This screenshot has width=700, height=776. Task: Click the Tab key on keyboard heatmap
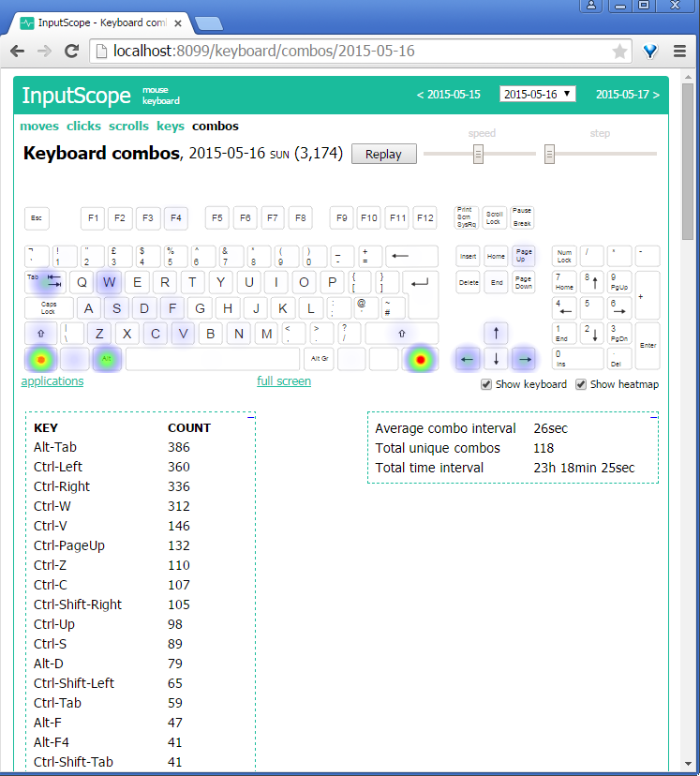(x=42, y=281)
